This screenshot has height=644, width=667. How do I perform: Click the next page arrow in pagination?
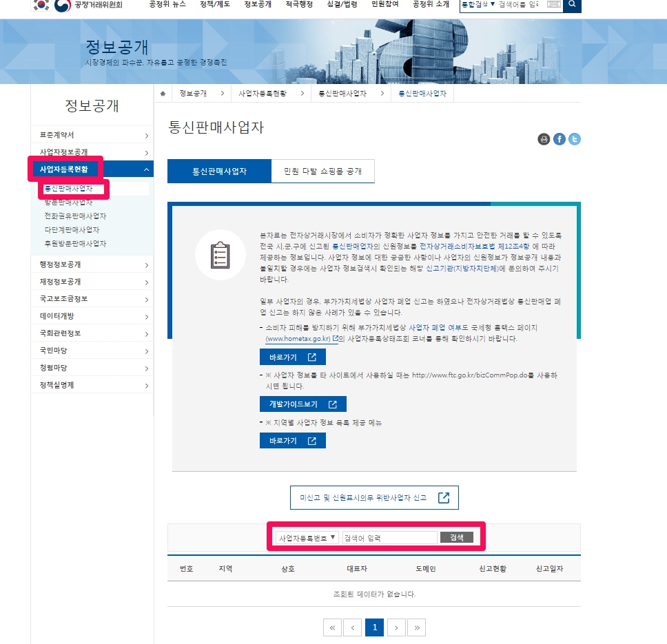396,627
